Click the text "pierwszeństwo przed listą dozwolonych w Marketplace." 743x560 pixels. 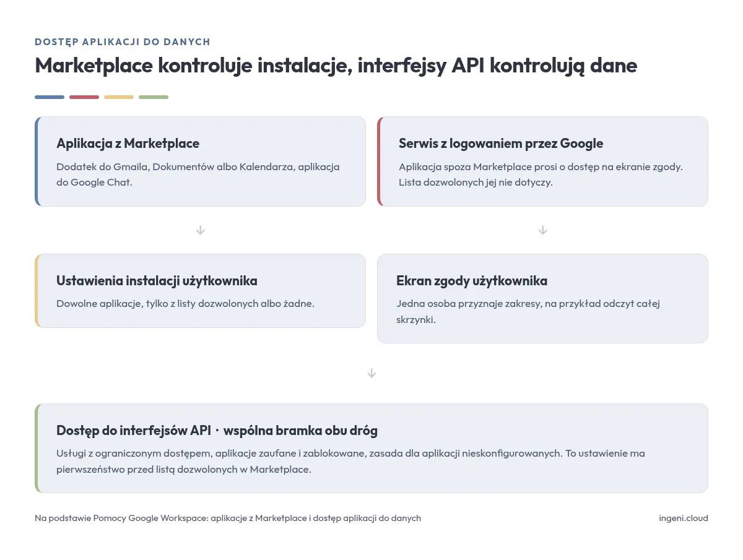[184, 470]
